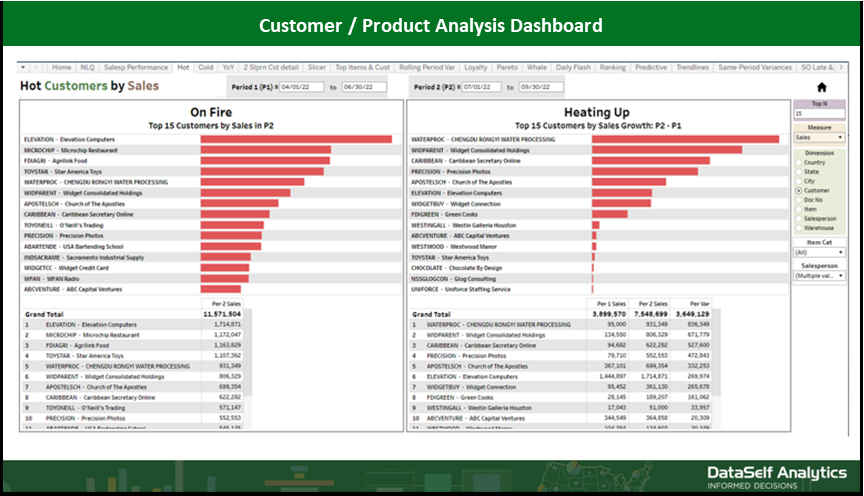Screen dimensions: 864x496
Task: Click the 836,349 variance value
Action: pyautogui.click(x=699, y=325)
